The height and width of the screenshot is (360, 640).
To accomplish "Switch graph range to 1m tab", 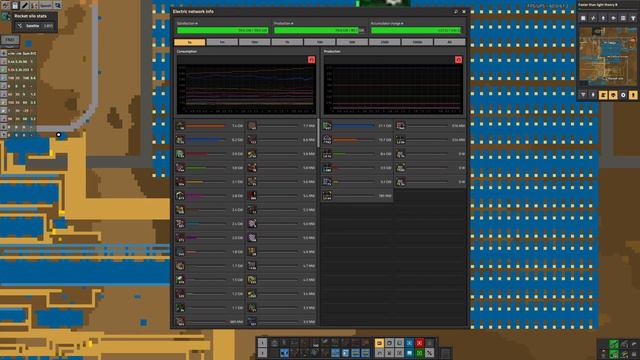I will 222,42.
